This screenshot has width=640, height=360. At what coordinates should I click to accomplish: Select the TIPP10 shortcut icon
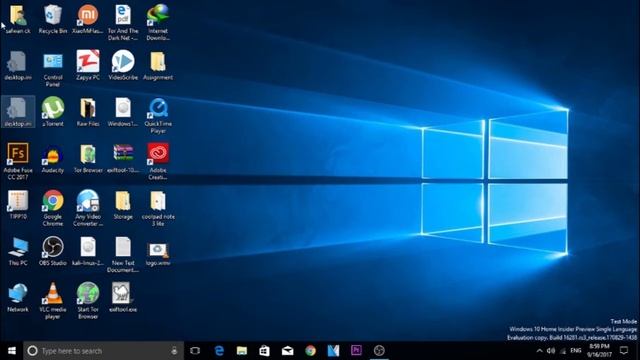coord(18,205)
